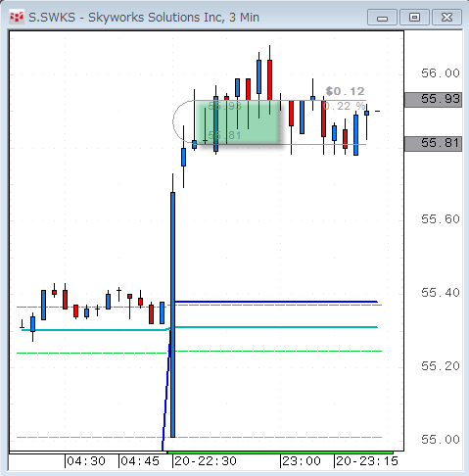Screen dimensions: 469x476
Task: Click the chart window app icon
Action: click(17, 17)
